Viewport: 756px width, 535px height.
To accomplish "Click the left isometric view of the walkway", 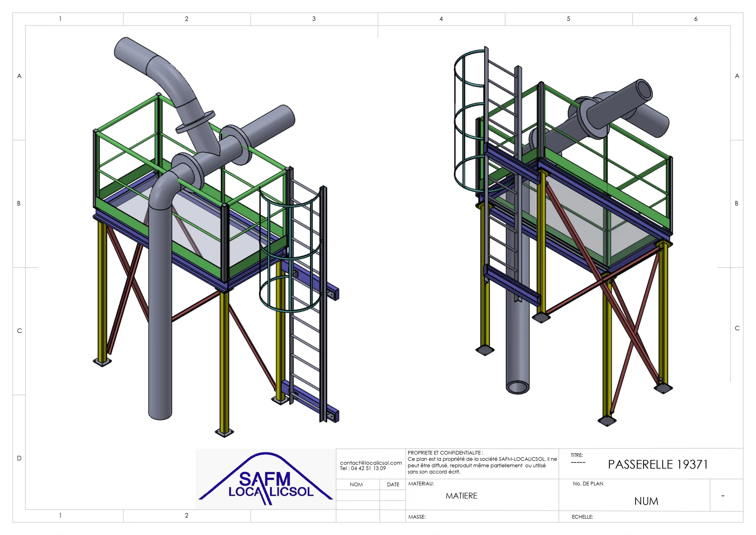I will click(216, 236).
